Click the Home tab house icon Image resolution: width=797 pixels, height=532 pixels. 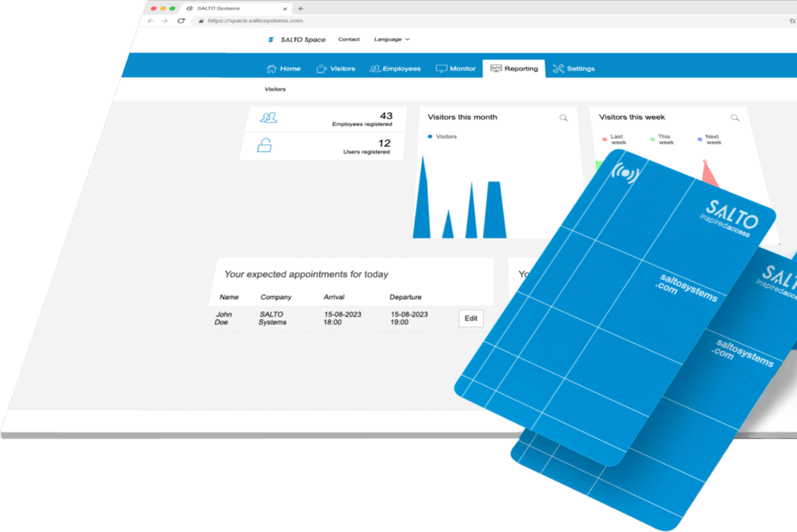click(272, 69)
